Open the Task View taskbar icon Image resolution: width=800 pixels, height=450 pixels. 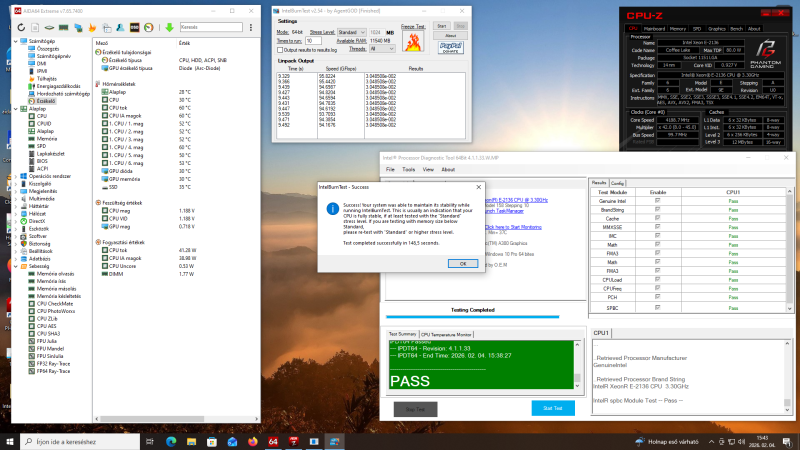[x=149, y=442]
